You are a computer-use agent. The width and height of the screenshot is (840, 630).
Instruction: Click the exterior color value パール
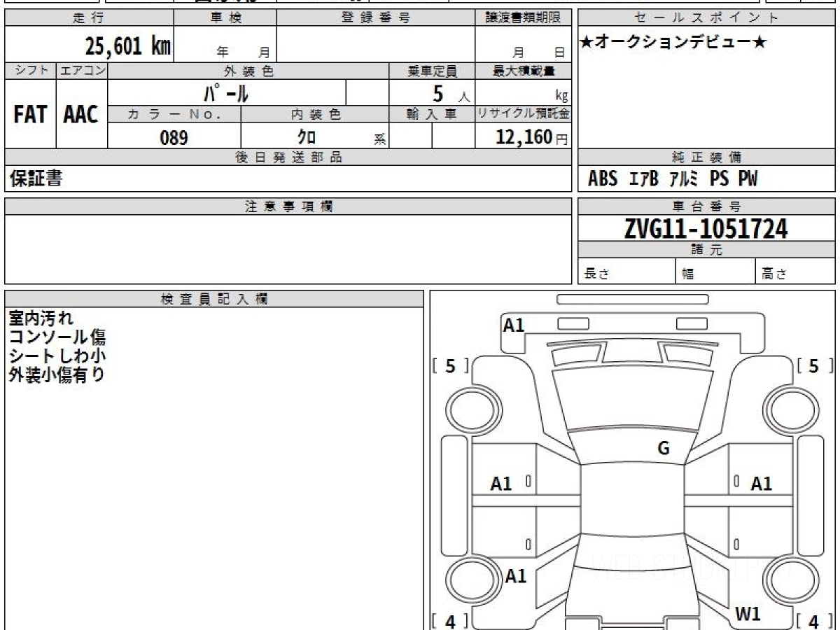[x=225, y=92]
